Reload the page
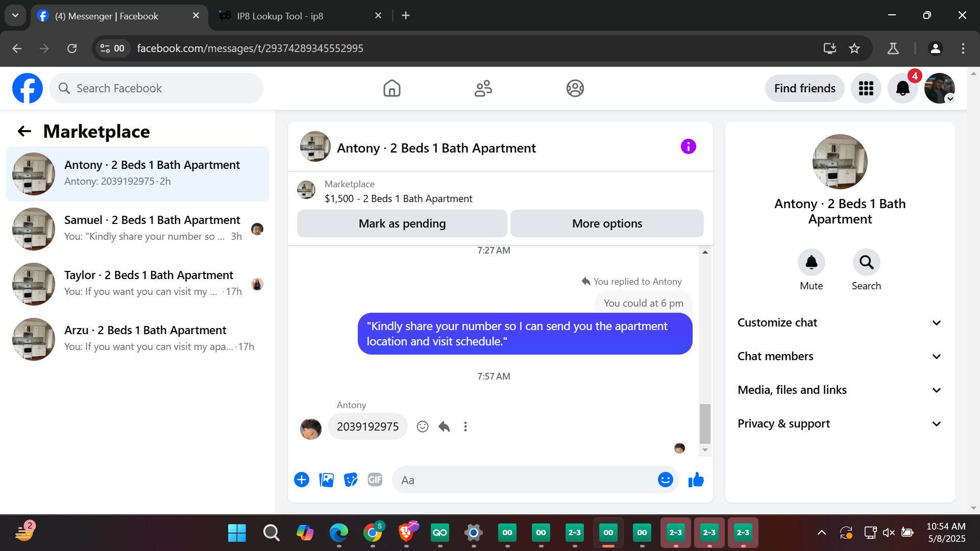Viewport: 980px width, 551px height. 72,48
